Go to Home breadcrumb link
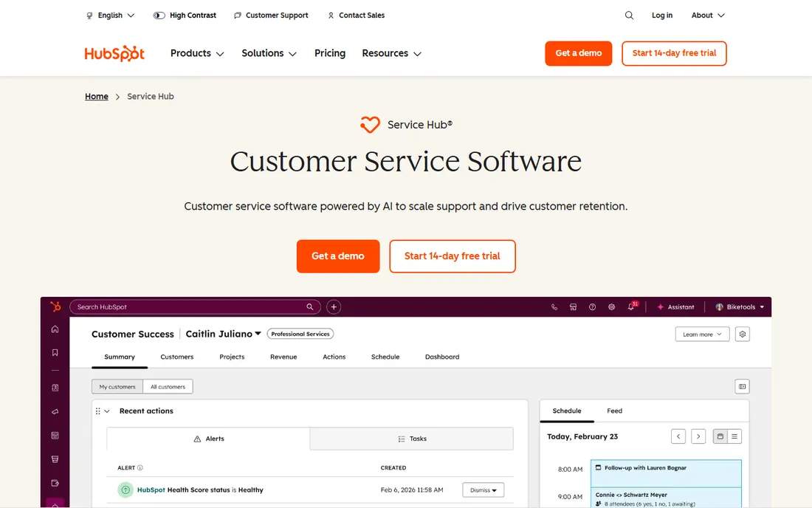Image resolution: width=812 pixels, height=508 pixels. (96, 96)
